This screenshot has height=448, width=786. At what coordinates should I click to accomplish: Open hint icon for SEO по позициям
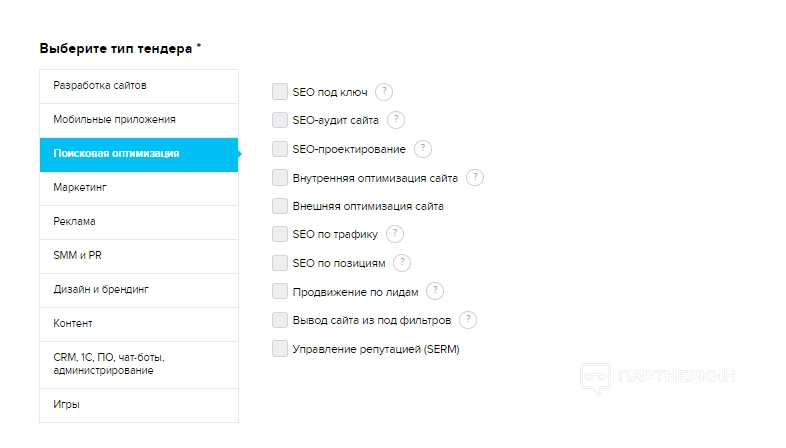[402, 263]
